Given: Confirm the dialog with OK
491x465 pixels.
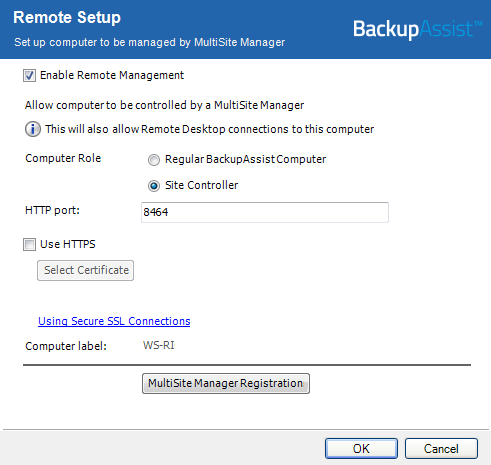Looking at the screenshot, I should pyautogui.click(x=361, y=449).
